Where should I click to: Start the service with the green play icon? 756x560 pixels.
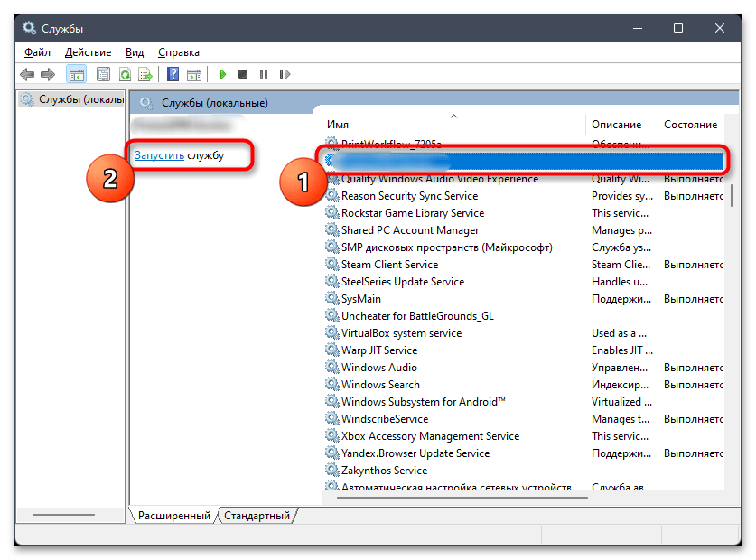point(222,74)
